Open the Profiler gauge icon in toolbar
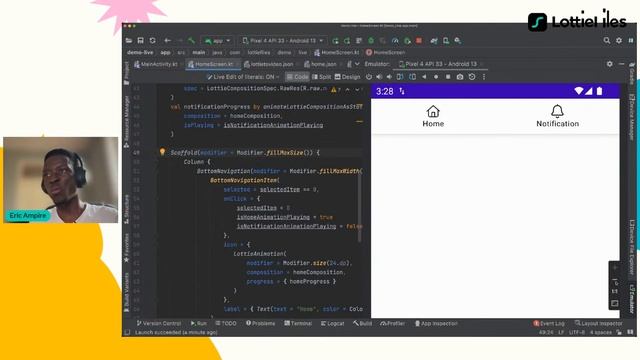This screenshot has width=640, height=360. 395,40
